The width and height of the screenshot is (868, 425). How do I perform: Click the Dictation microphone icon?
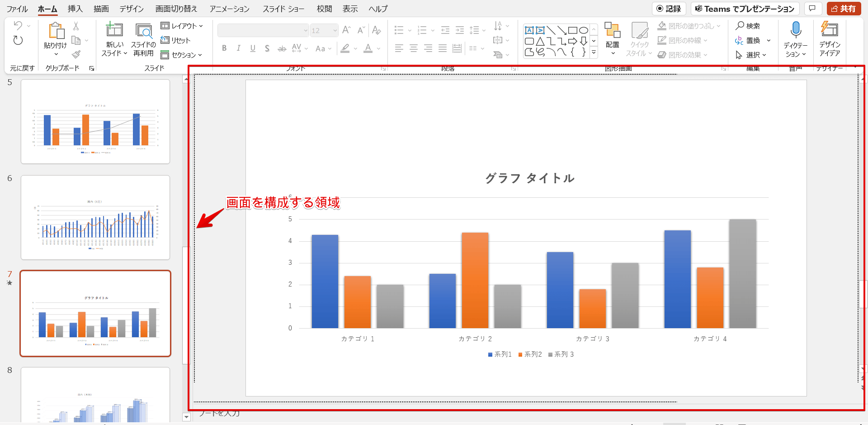(x=796, y=30)
